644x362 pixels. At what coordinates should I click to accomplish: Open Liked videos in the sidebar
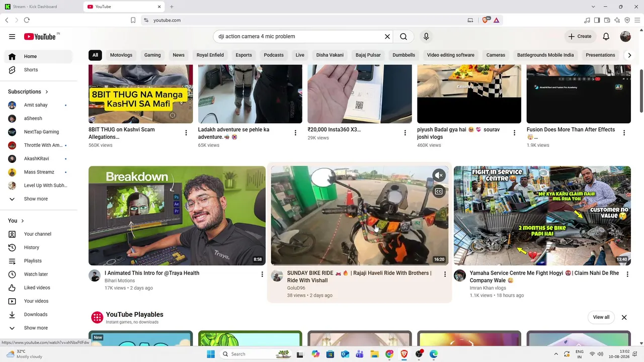coord(38,288)
